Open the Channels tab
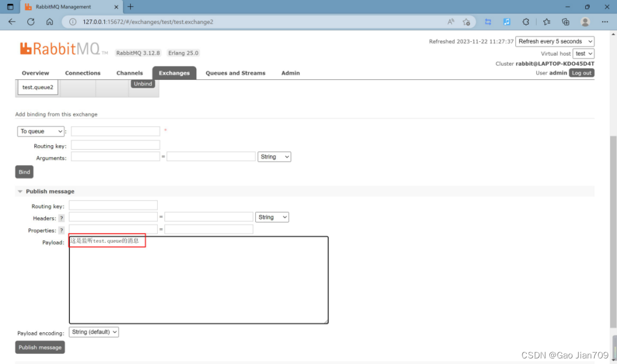The width and height of the screenshot is (617, 364). [x=130, y=73]
